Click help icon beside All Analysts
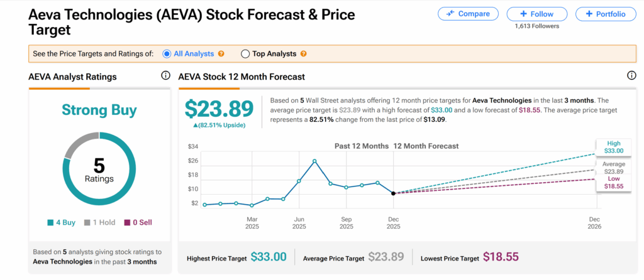Screen dimensions: 644x280 click(x=221, y=54)
